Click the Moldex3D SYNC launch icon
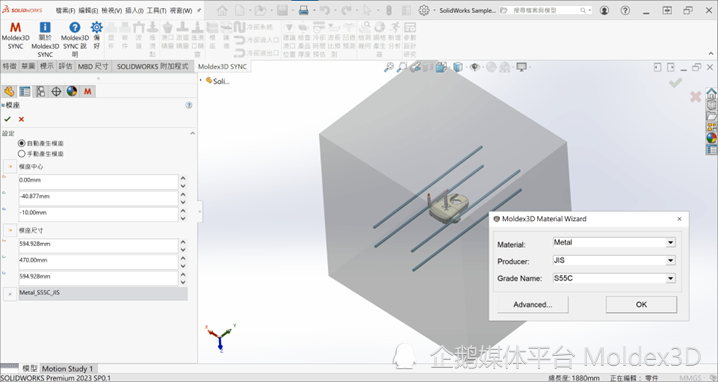The width and height of the screenshot is (718, 382). 15,28
